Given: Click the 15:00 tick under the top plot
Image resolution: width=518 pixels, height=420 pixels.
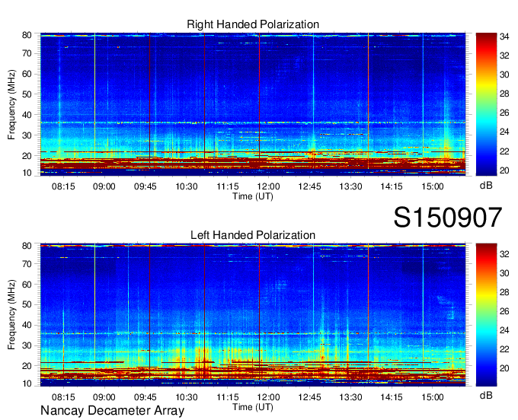Looking at the screenshot, I should pos(433,186).
